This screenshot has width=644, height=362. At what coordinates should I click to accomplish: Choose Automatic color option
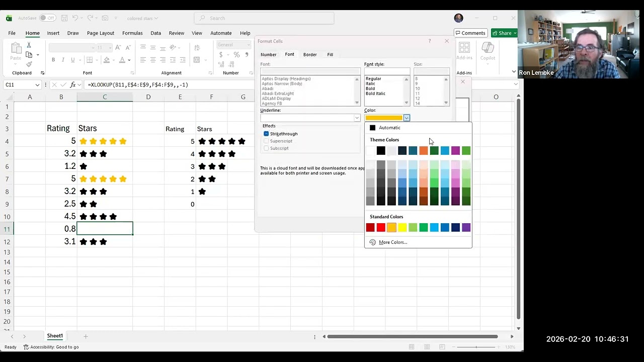(389, 128)
